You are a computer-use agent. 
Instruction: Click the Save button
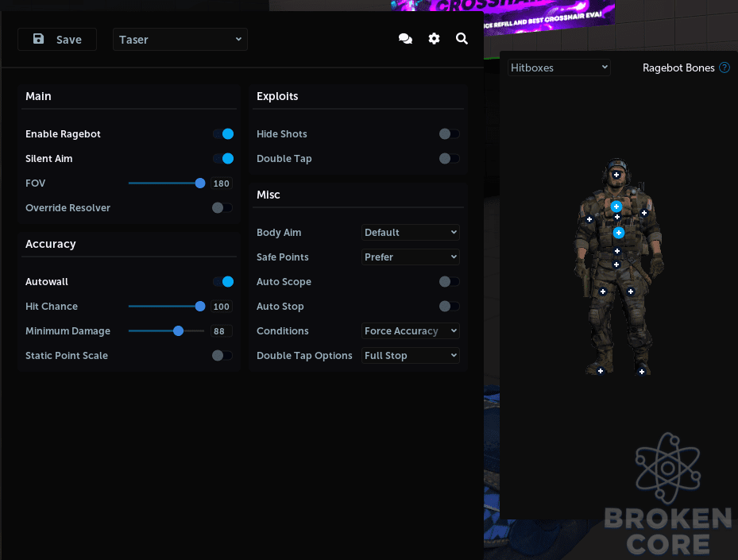[57, 40]
